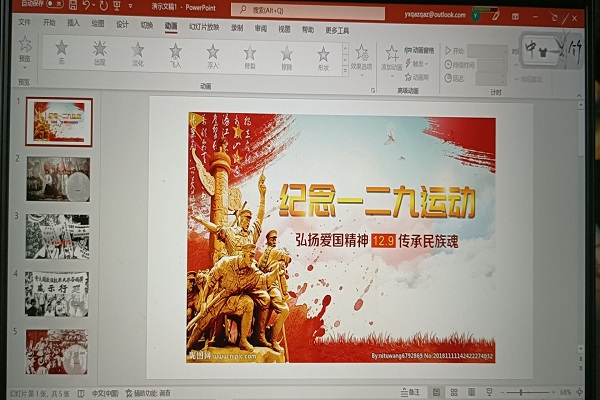The width and height of the screenshot is (600, 400).
Task: Select the Appear (出现) animation effect
Action: click(x=99, y=50)
